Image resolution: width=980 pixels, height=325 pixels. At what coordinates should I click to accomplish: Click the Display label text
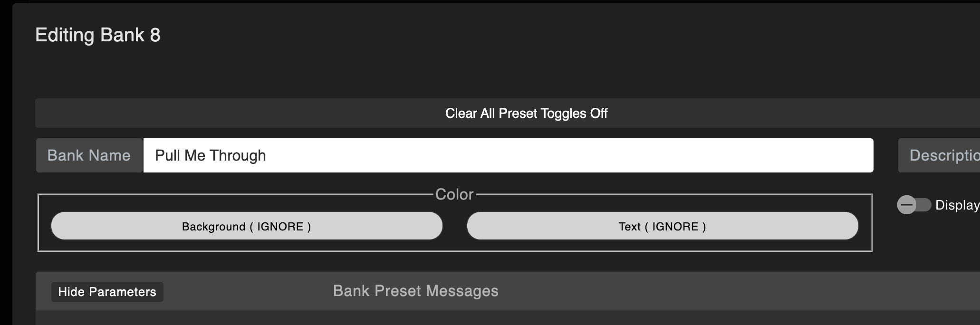pyautogui.click(x=956, y=205)
